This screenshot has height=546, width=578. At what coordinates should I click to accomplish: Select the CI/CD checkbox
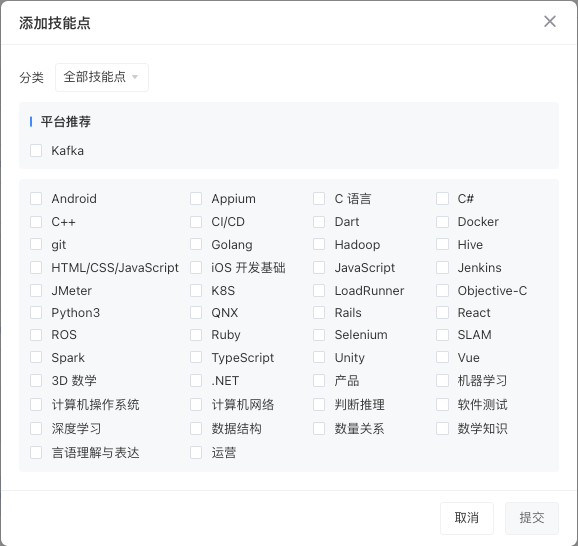tap(196, 222)
